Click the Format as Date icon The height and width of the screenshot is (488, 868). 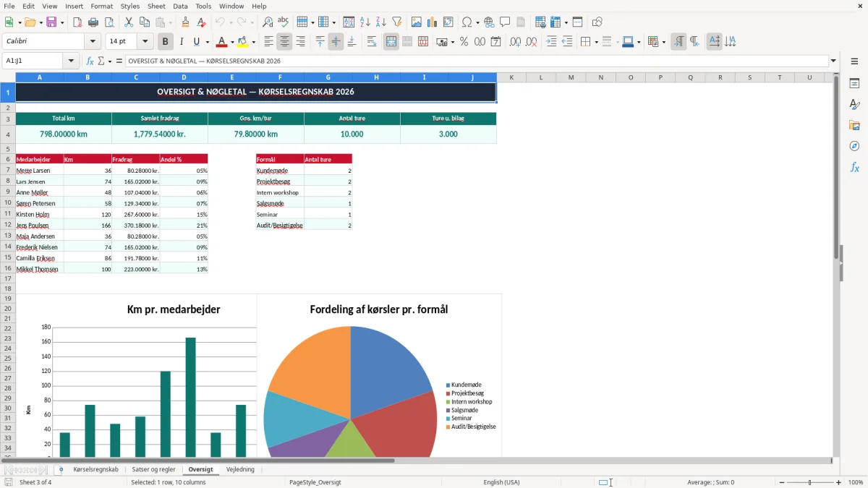[x=495, y=42]
